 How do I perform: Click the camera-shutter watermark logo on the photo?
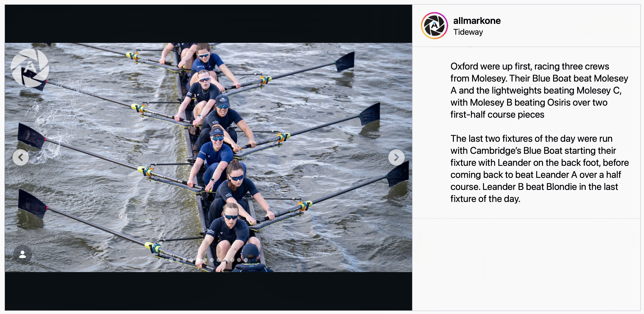click(x=30, y=68)
